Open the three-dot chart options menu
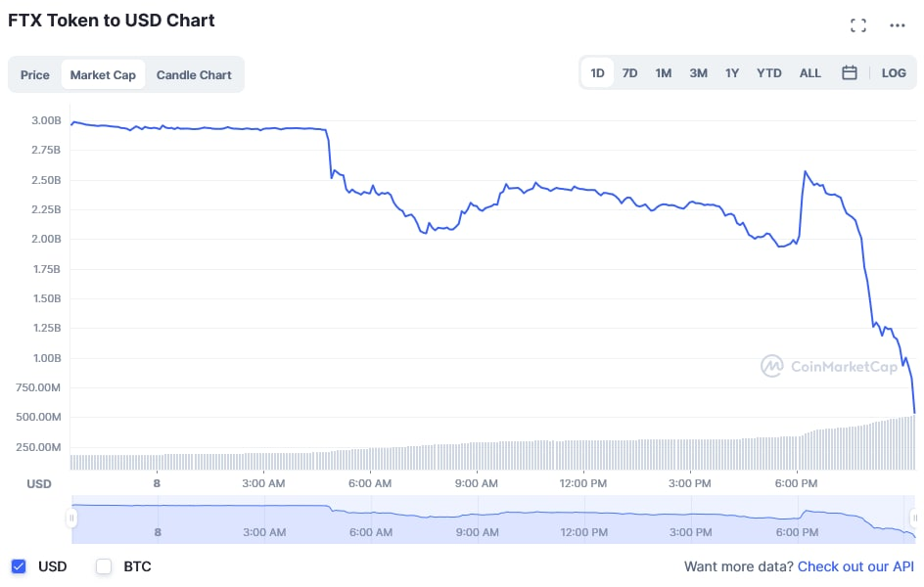The image size is (924, 587). point(898,25)
